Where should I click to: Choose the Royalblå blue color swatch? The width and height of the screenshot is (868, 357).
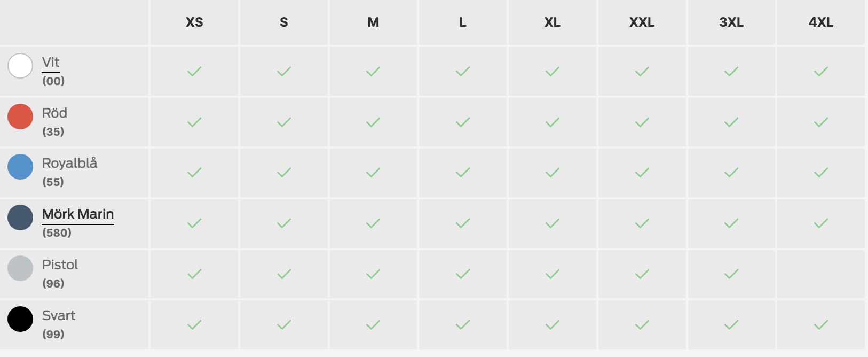pyautogui.click(x=20, y=167)
